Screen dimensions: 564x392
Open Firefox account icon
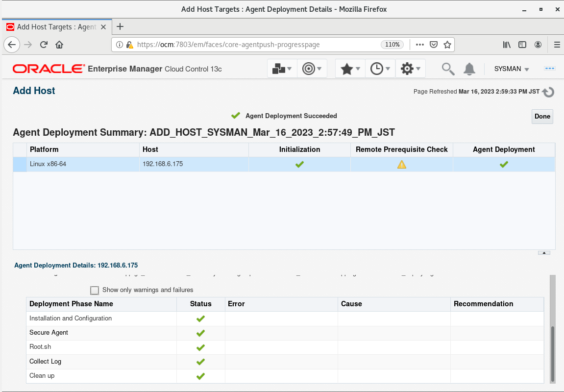538,45
